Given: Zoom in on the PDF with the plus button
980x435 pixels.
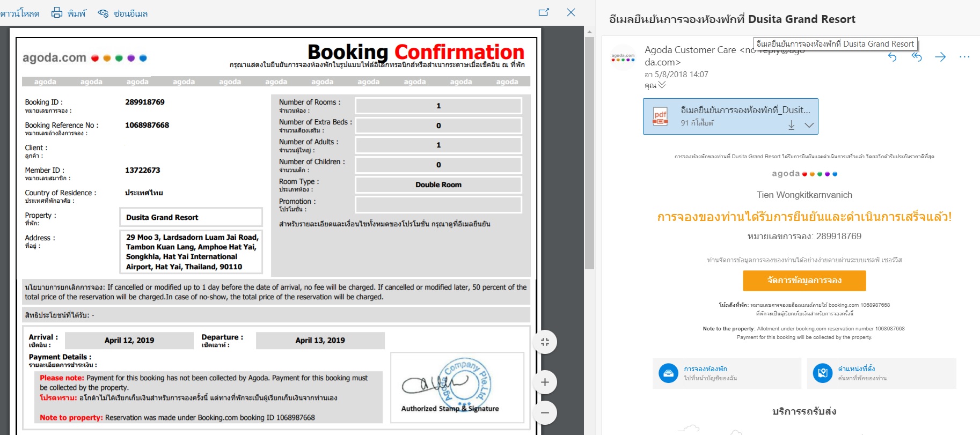Looking at the screenshot, I should (x=545, y=382).
